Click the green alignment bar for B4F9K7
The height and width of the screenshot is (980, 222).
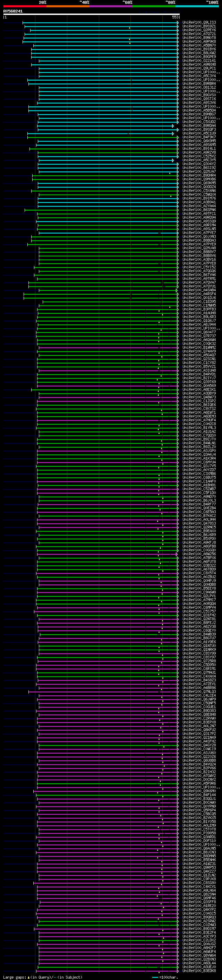[x=103, y=137]
